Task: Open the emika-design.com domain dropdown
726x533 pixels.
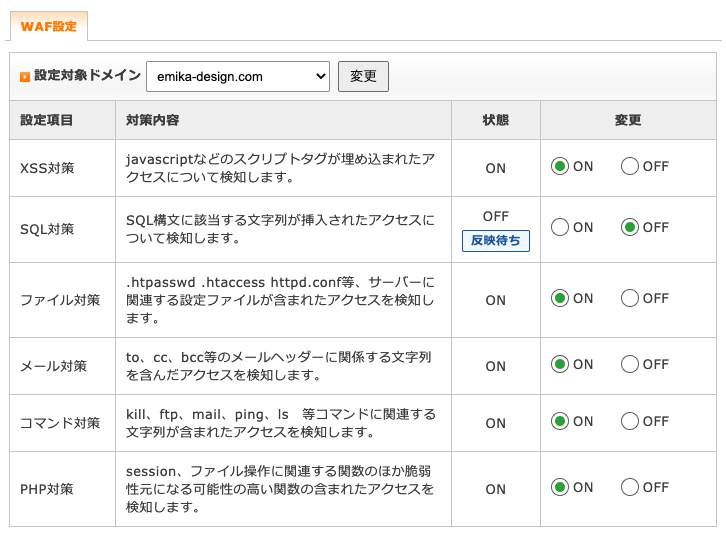Action: pyautogui.click(x=238, y=76)
